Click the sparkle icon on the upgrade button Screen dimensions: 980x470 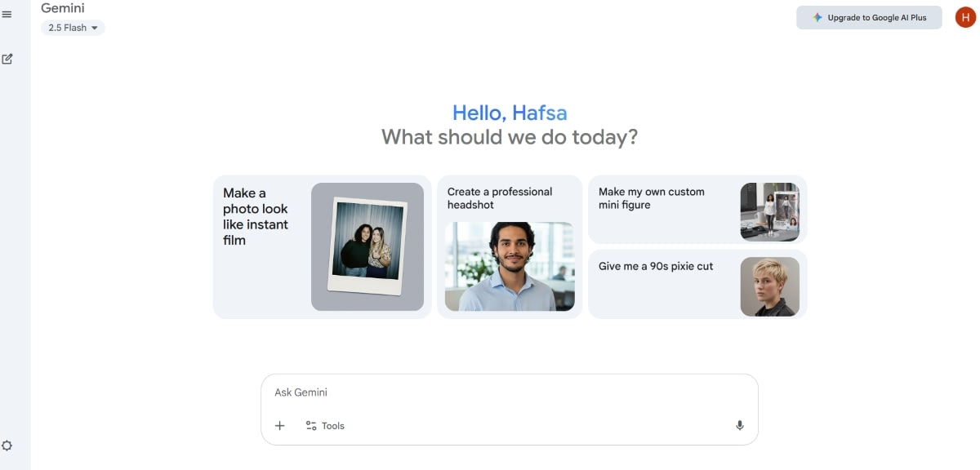817,17
